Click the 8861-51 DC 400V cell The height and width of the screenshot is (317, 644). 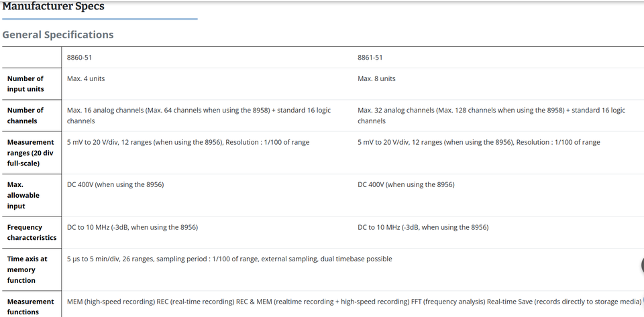point(407,184)
